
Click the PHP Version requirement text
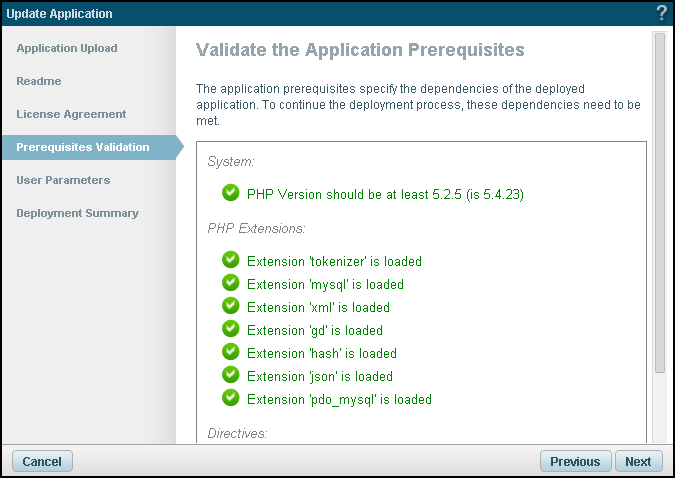click(385, 194)
